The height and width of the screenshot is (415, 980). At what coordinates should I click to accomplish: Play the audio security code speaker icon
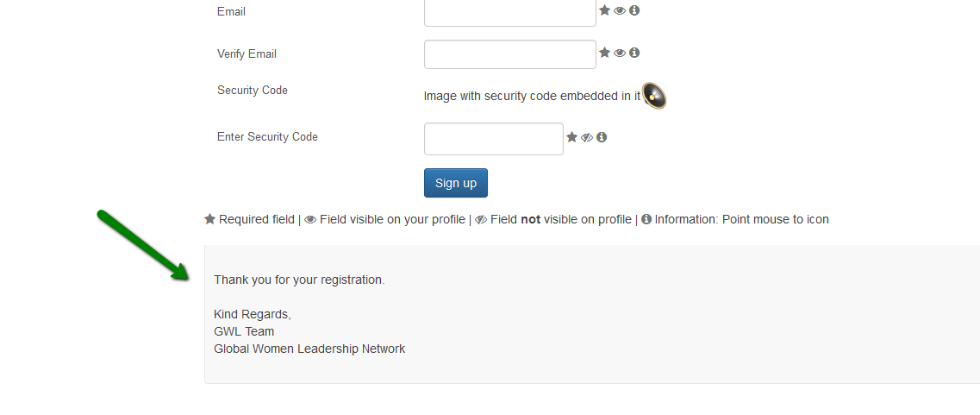654,96
